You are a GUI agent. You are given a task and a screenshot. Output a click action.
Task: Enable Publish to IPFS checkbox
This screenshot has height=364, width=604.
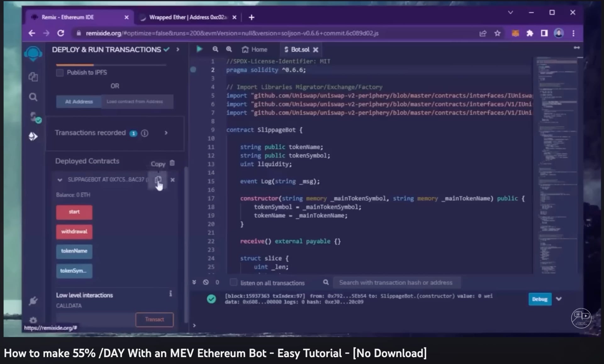pyautogui.click(x=60, y=73)
